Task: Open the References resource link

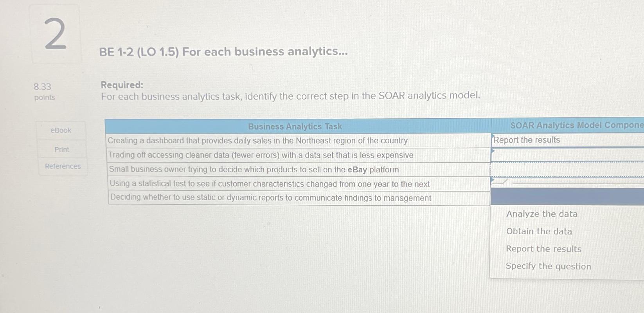Action: tap(62, 166)
